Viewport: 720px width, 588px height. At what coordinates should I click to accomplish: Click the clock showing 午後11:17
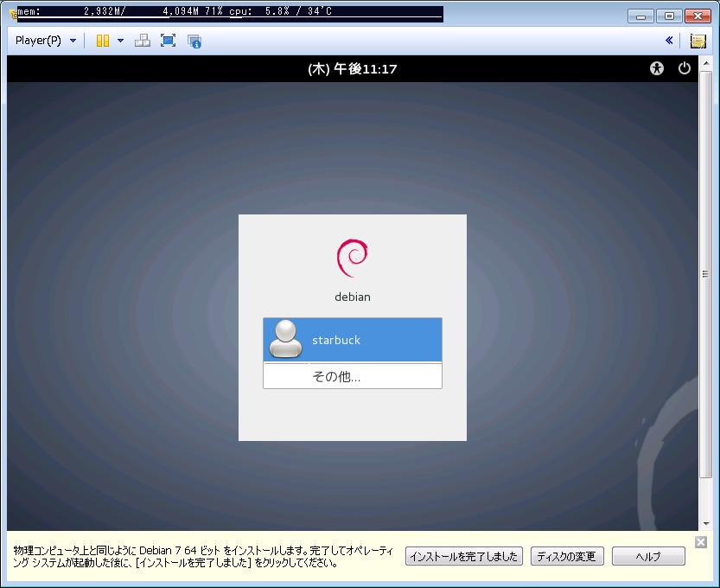[x=352, y=69]
